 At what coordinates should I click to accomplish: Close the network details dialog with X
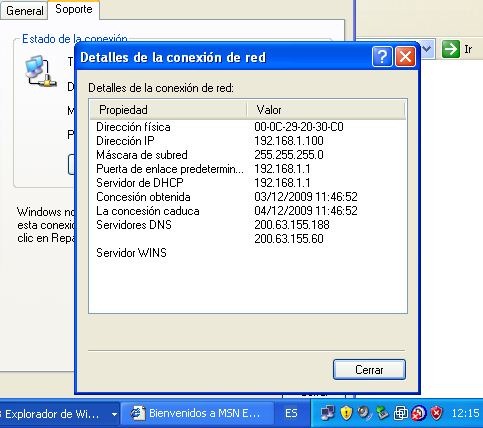coord(405,57)
